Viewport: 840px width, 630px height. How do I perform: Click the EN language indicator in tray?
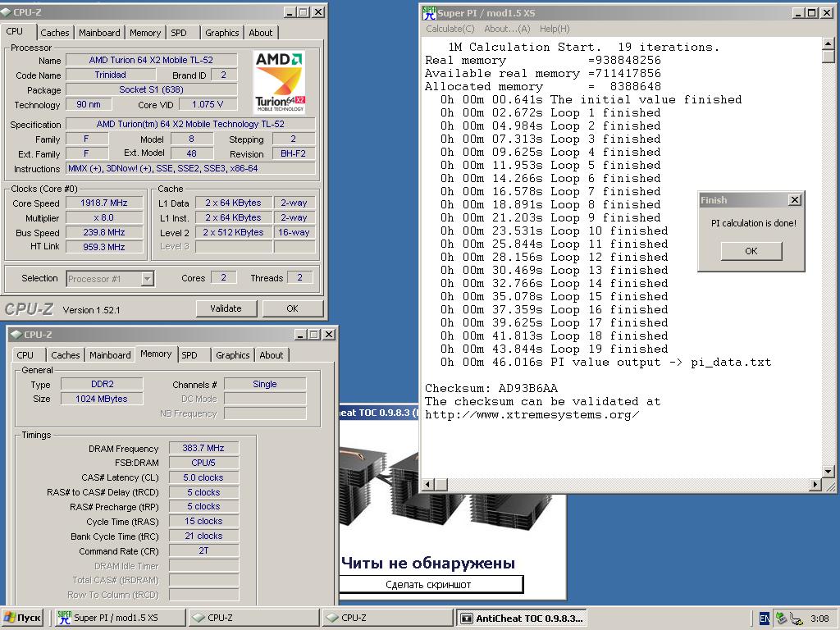tap(765, 619)
